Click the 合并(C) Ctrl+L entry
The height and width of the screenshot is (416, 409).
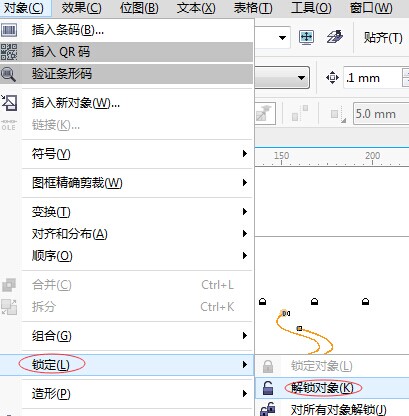(127, 285)
